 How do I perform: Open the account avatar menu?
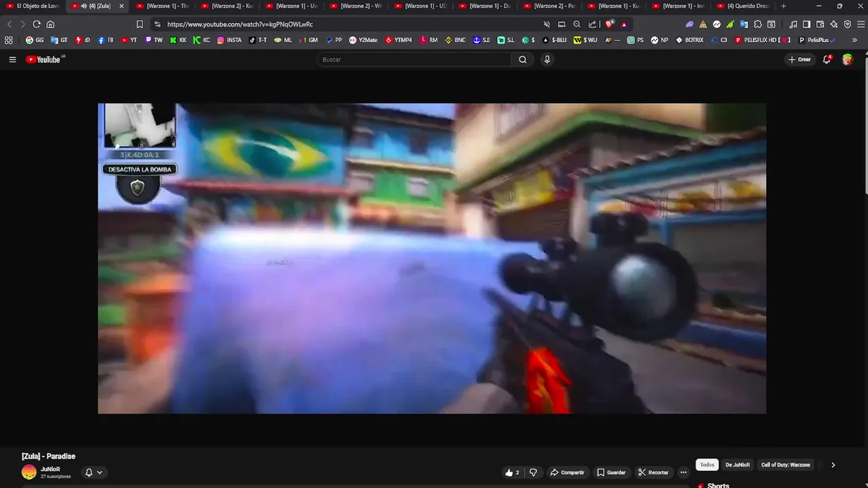(x=848, y=60)
